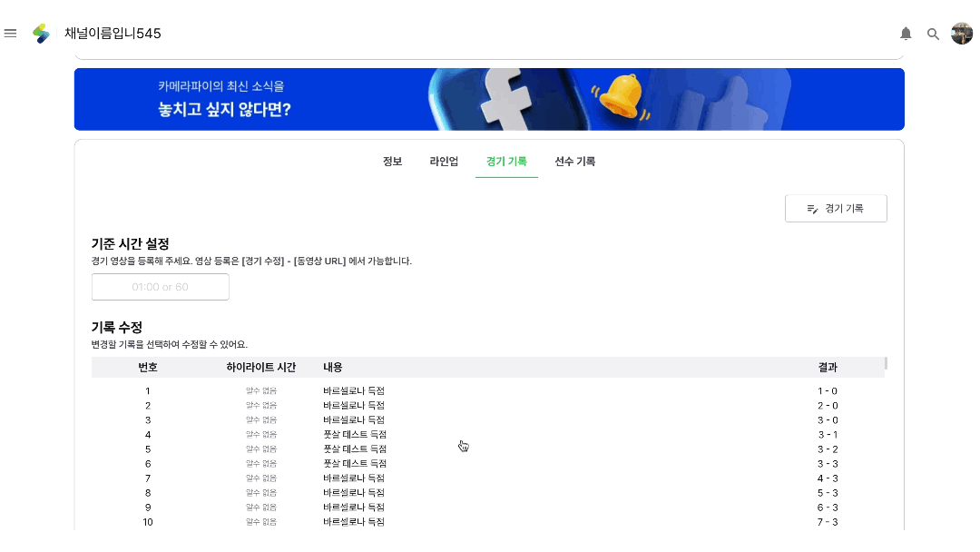Select record row number 4

coord(488,435)
